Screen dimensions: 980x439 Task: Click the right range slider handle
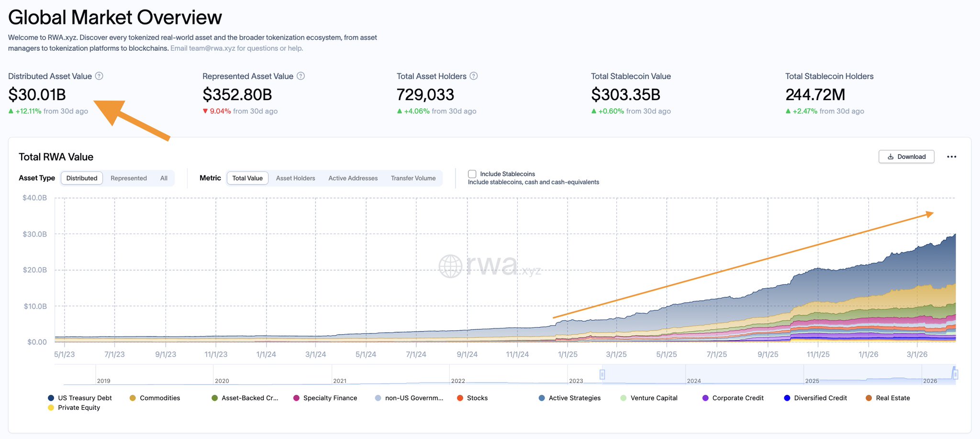pyautogui.click(x=955, y=374)
